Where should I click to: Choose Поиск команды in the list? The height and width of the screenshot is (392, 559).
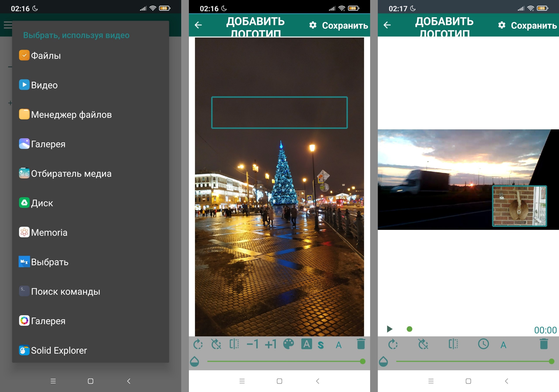coord(90,291)
